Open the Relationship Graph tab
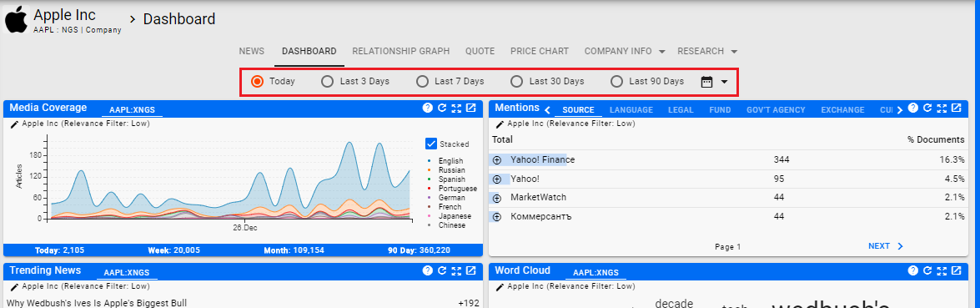 click(400, 52)
